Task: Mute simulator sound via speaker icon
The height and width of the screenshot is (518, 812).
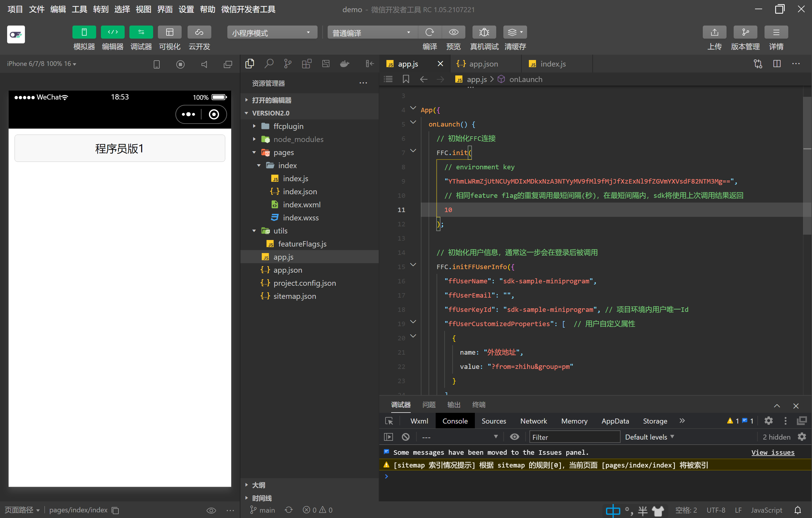Action: [x=204, y=64]
